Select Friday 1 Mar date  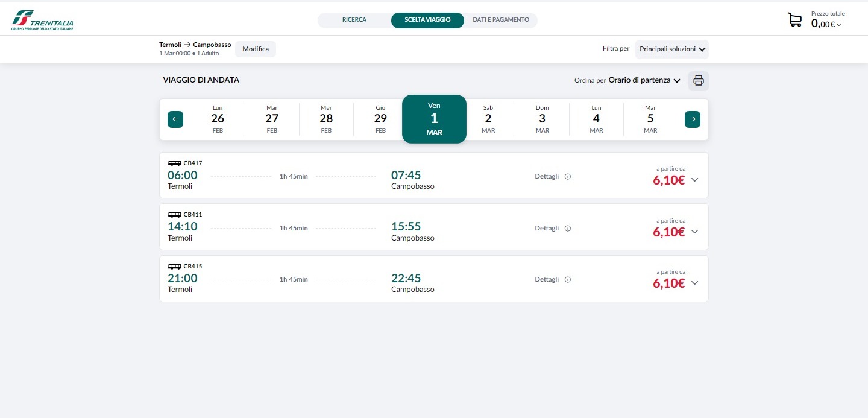click(434, 119)
